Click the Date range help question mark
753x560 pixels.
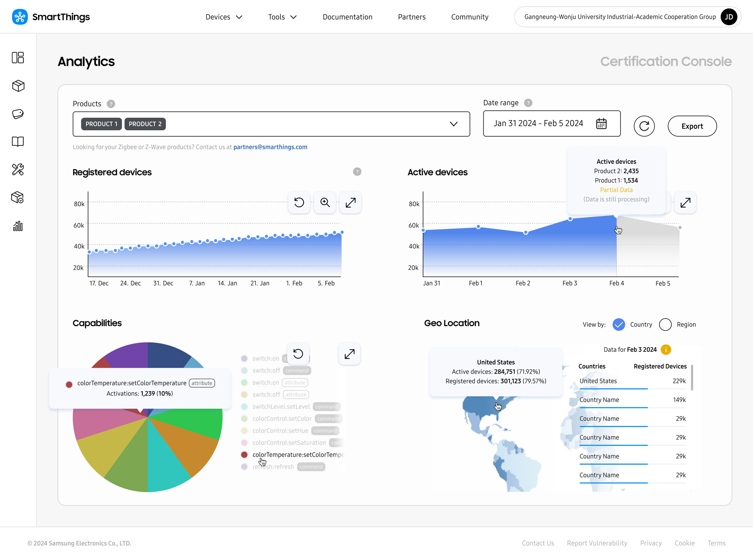(x=528, y=103)
